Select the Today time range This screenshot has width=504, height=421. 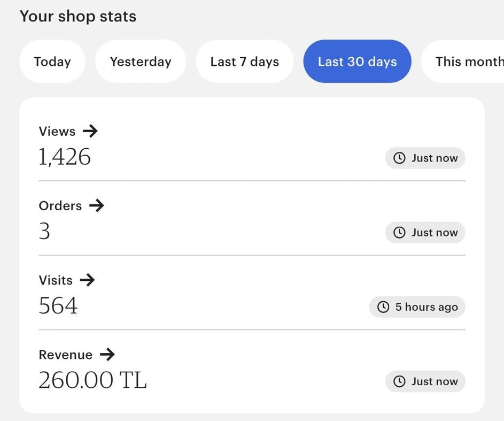[x=52, y=62]
